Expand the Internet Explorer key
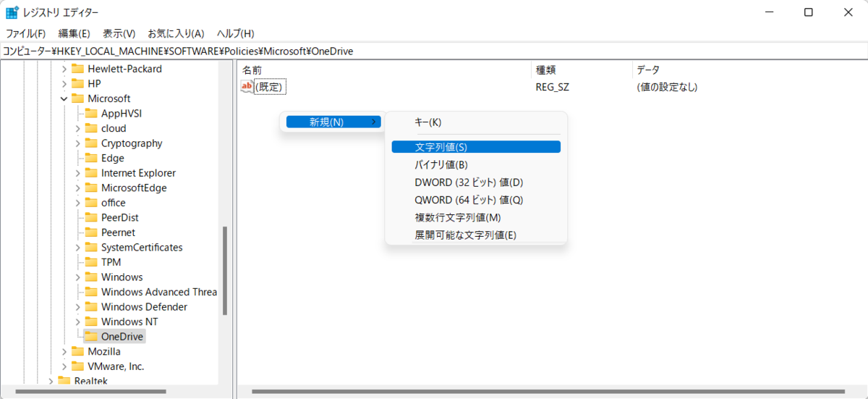The width and height of the screenshot is (868, 399). 77,173
